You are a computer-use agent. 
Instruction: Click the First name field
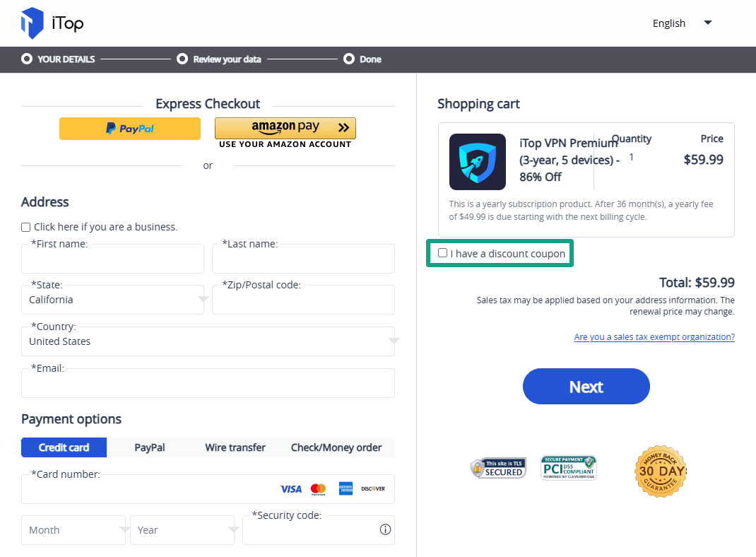tap(113, 259)
